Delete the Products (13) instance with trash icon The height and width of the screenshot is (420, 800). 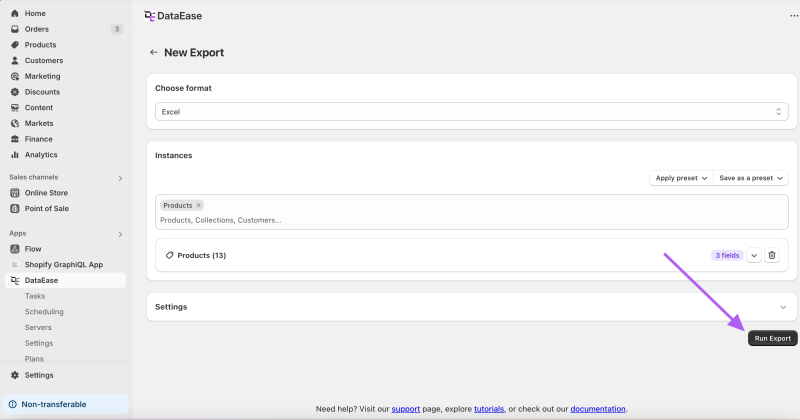tap(772, 255)
